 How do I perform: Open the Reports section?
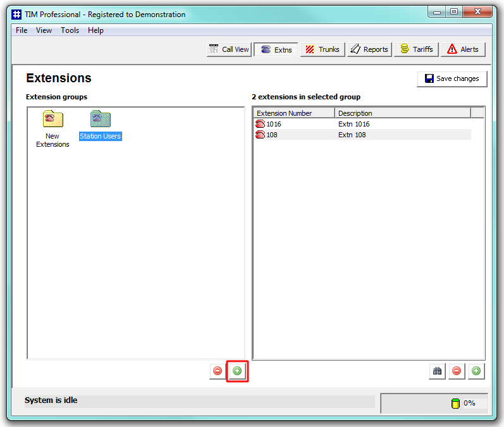[370, 49]
